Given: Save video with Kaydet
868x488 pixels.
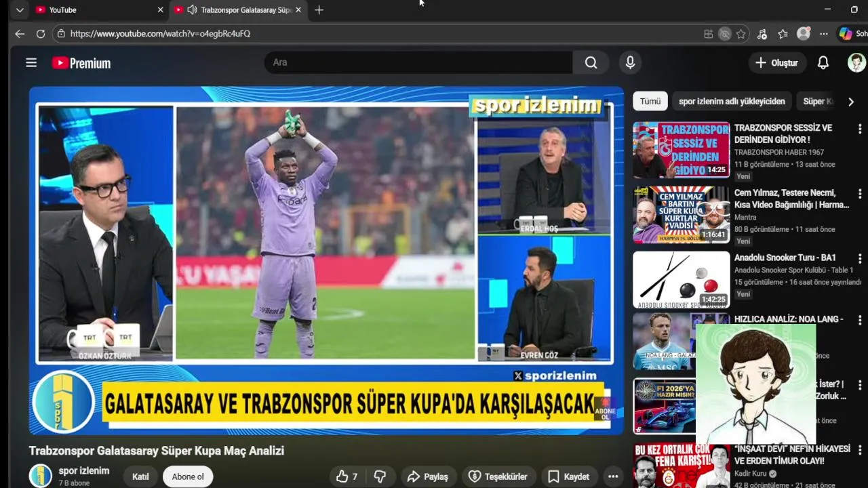Looking at the screenshot, I should coord(568,476).
